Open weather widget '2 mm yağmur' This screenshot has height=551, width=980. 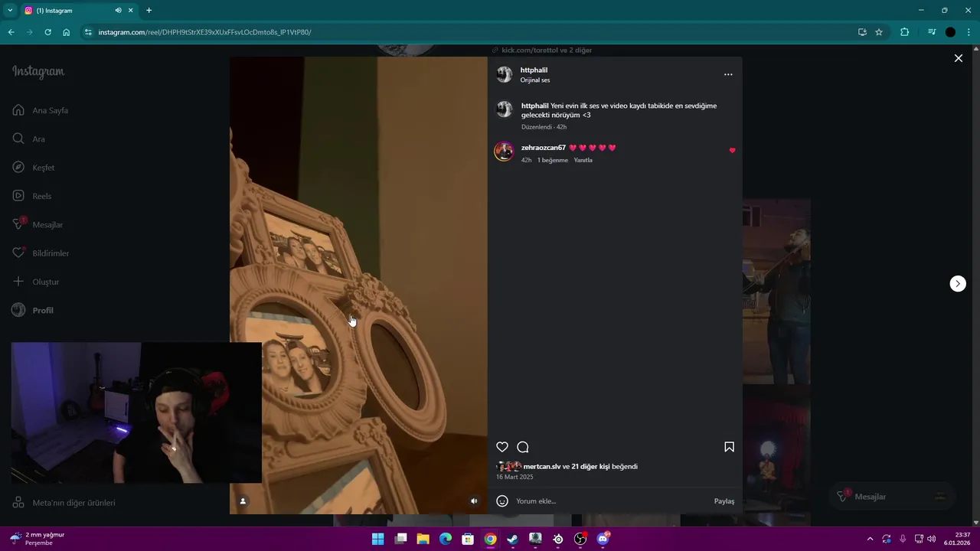coord(37,539)
